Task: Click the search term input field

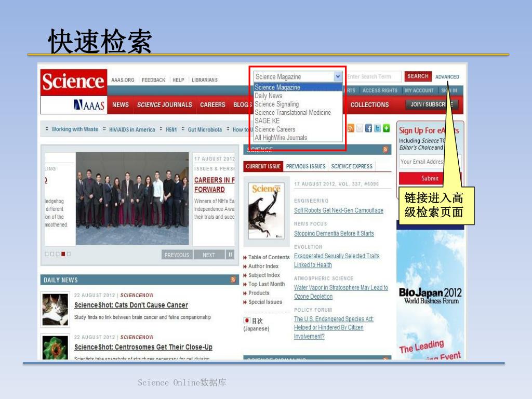Action: coord(373,77)
